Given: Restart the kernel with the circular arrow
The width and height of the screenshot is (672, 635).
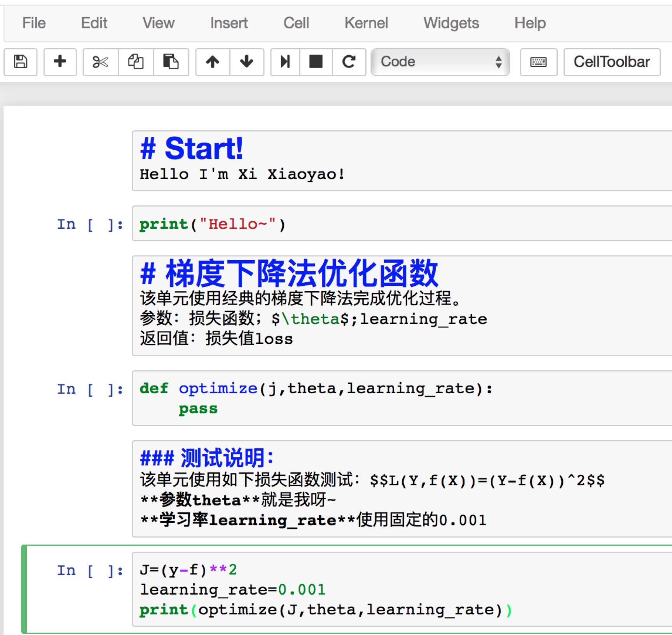Looking at the screenshot, I should pos(349,62).
